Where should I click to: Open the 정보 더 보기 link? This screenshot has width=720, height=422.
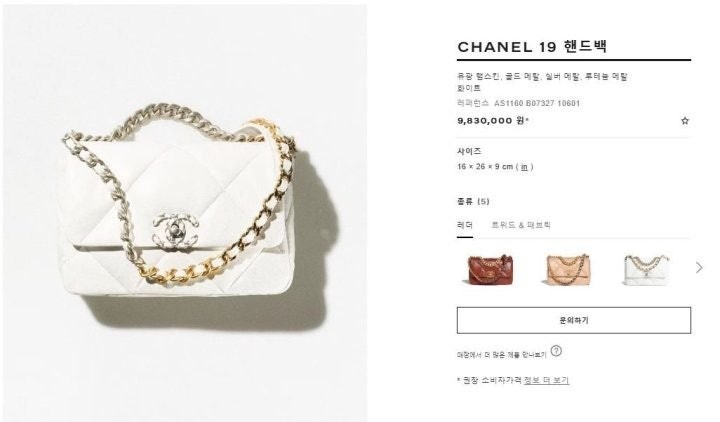pos(546,380)
